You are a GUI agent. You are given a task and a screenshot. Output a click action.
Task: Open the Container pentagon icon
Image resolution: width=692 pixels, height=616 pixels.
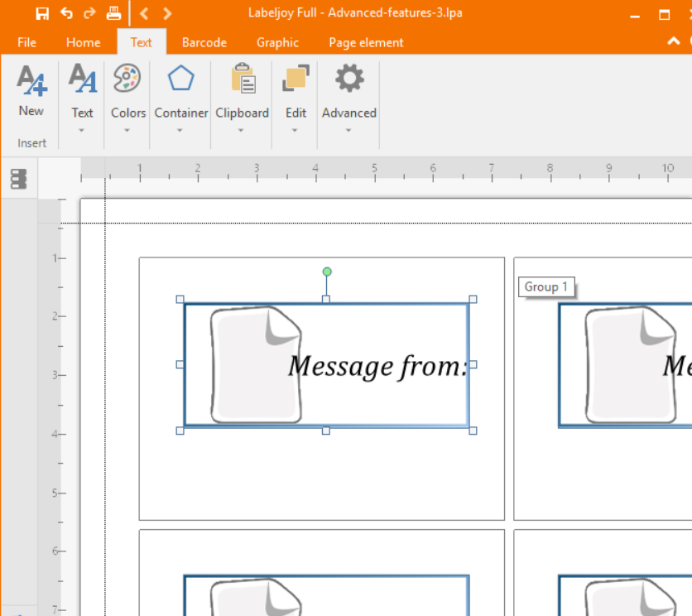pyautogui.click(x=181, y=78)
